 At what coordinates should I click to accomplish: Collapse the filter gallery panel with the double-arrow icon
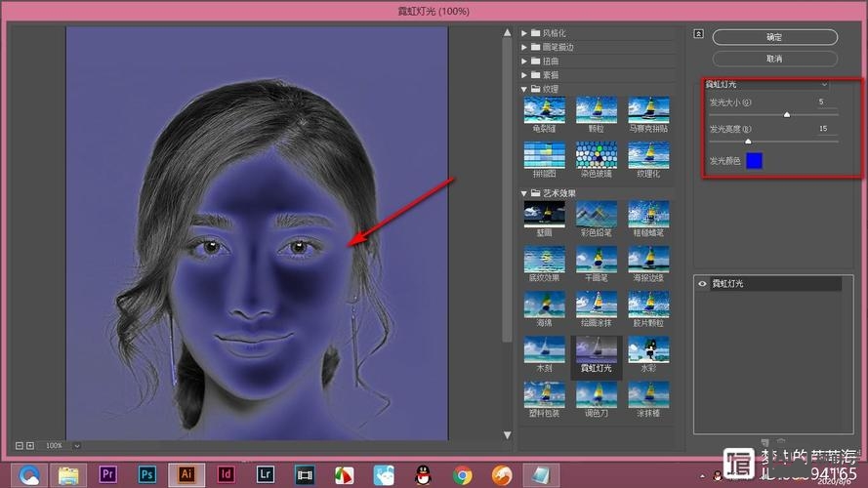tap(698, 33)
